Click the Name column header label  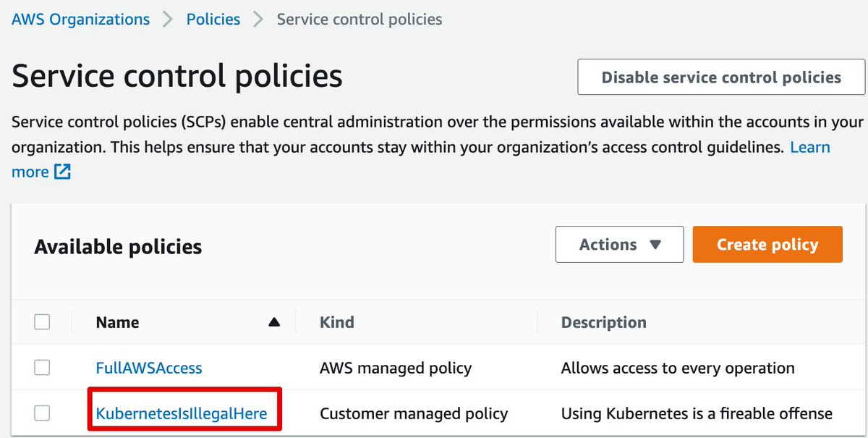pyautogui.click(x=117, y=322)
